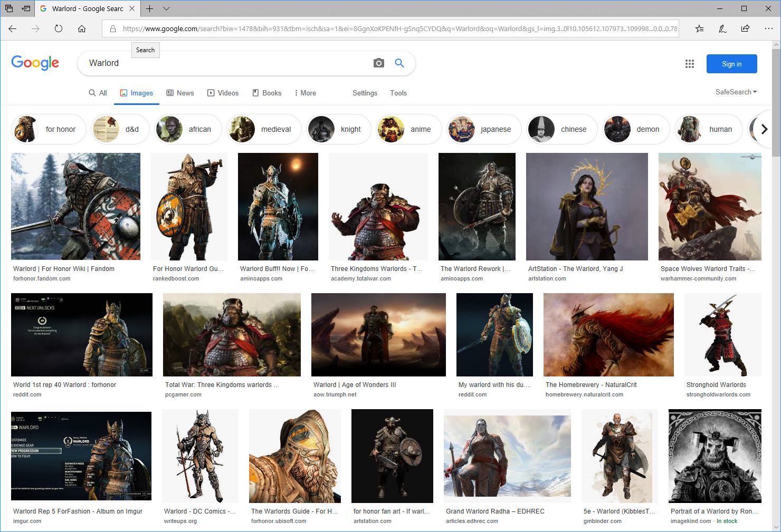The height and width of the screenshot is (532, 781).
Task: Add this page to favorites
Action: click(x=699, y=29)
